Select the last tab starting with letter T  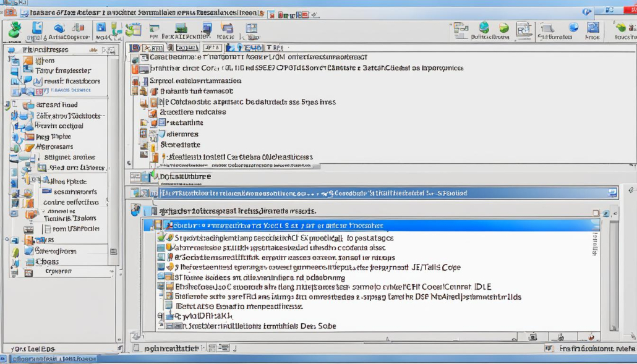275,48
